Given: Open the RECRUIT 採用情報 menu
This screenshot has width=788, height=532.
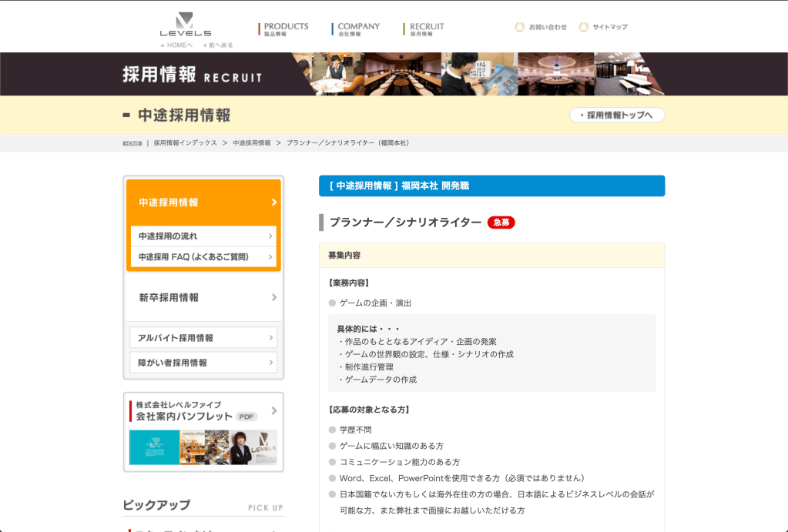Looking at the screenshot, I should coord(424,29).
